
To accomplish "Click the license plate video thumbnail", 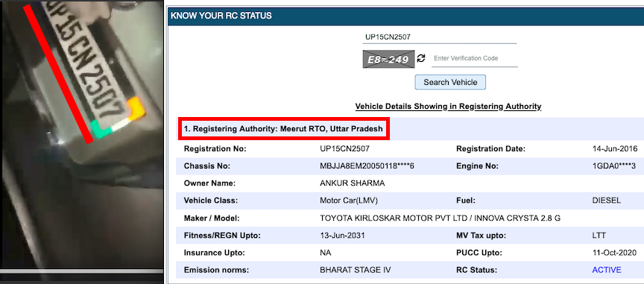I will [x=82, y=134].
